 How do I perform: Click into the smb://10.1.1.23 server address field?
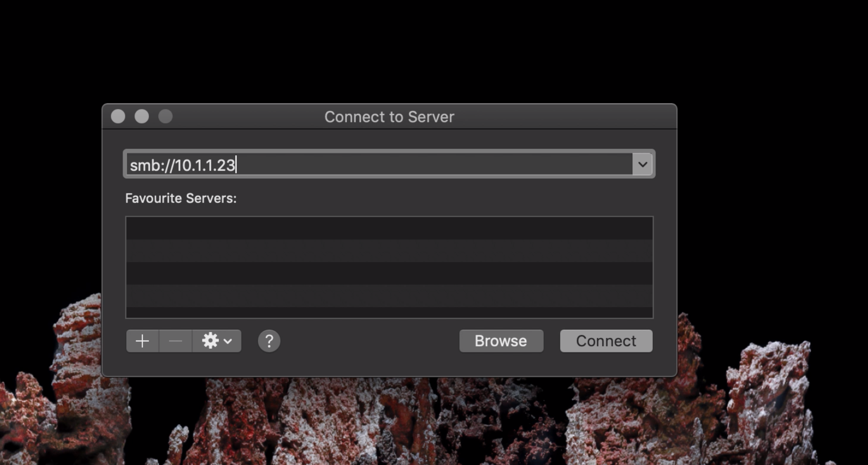pos(377,164)
